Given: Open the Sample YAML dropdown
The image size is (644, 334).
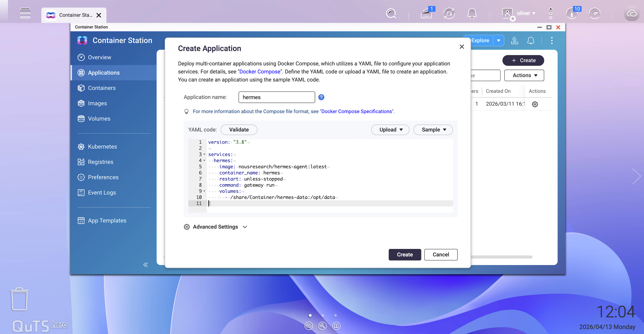Looking at the screenshot, I should click(433, 130).
